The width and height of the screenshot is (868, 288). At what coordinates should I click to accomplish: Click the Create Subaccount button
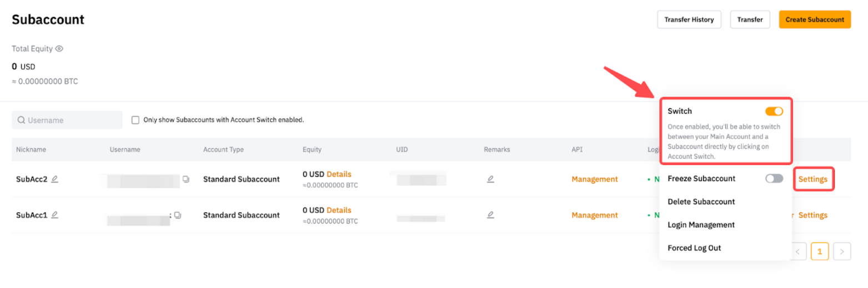click(815, 19)
